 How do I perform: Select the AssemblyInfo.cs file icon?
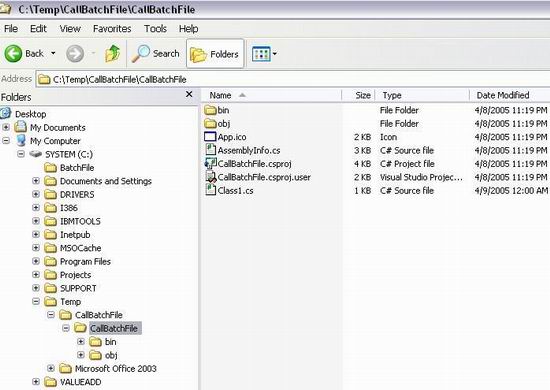[x=210, y=150]
